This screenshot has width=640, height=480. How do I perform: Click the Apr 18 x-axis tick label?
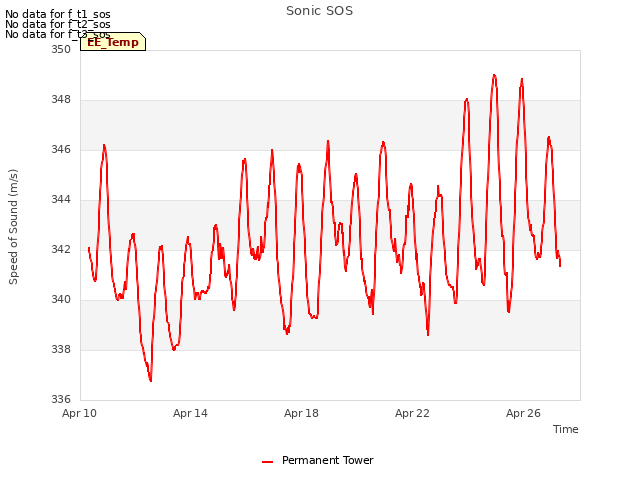click(301, 413)
